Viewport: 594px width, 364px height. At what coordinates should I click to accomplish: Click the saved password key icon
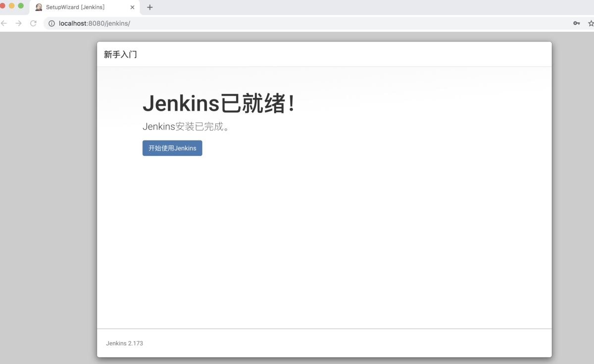point(577,23)
